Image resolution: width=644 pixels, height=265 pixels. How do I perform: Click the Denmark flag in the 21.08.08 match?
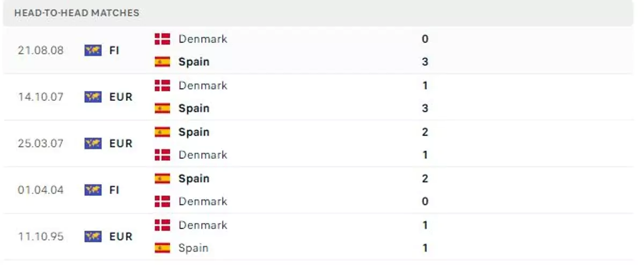click(x=162, y=39)
